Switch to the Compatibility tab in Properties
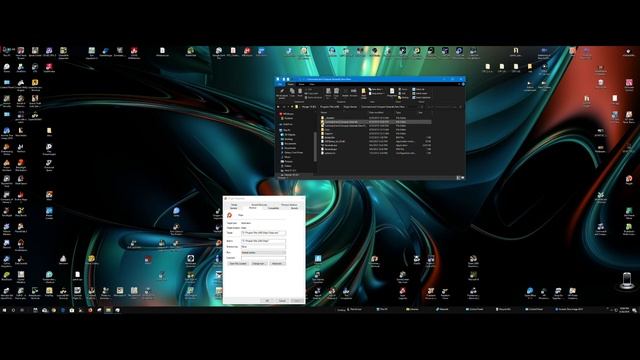This screenshot has width=640, height=360. pos(273,208)
